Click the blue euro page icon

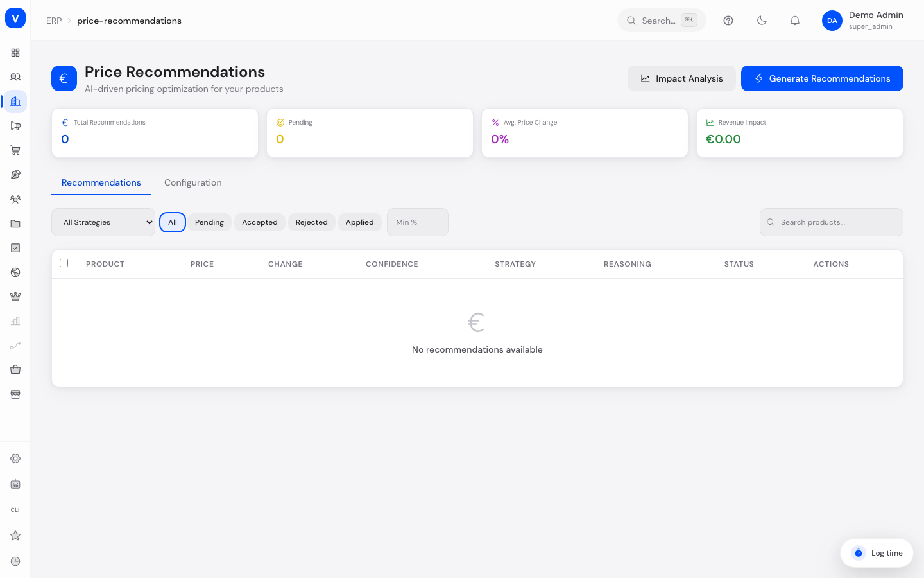click(64, 78)
